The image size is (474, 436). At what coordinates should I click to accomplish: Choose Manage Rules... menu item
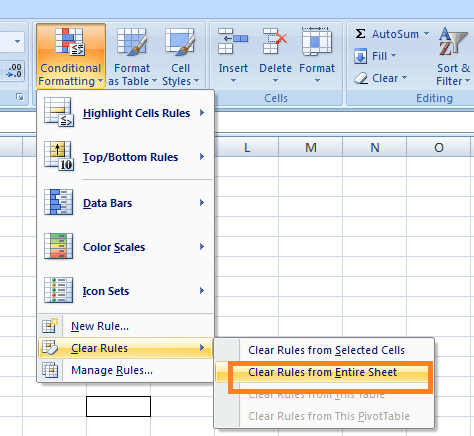click(x=125, y=370)
